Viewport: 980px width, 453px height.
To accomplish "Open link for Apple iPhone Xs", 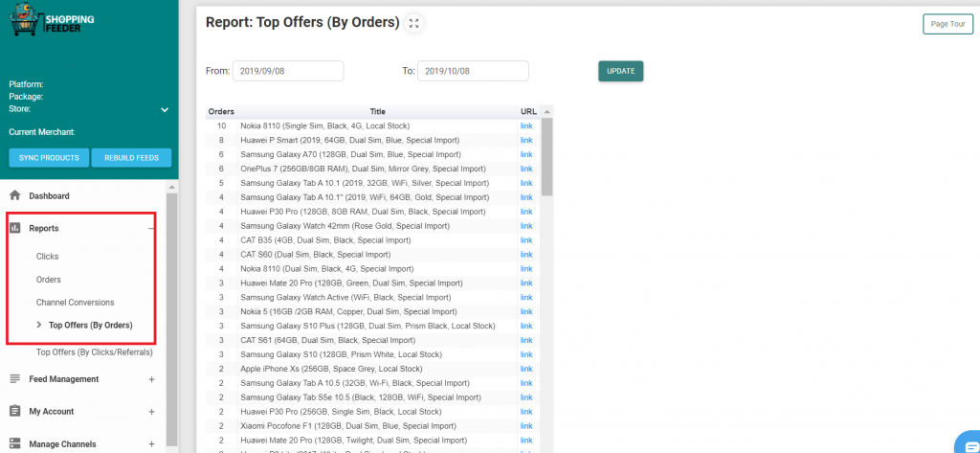I will [526, 369].
